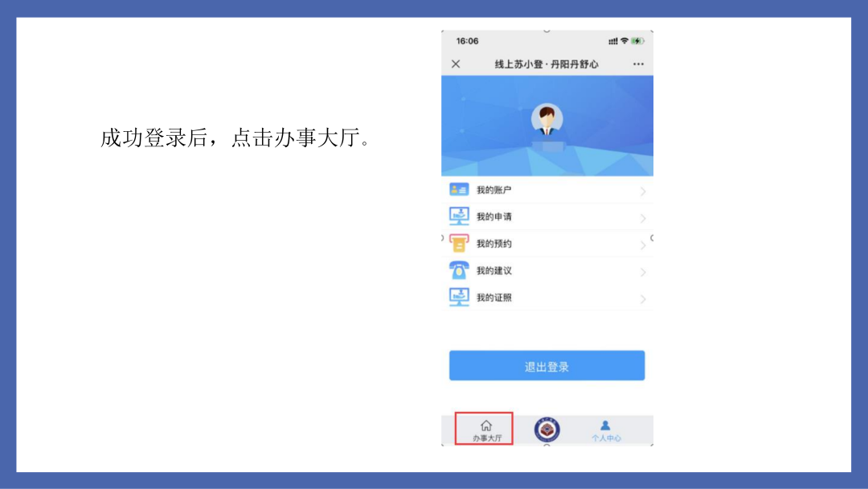
Task: Expand the chevron on 我的证照 row
Action: click(643, 300)
